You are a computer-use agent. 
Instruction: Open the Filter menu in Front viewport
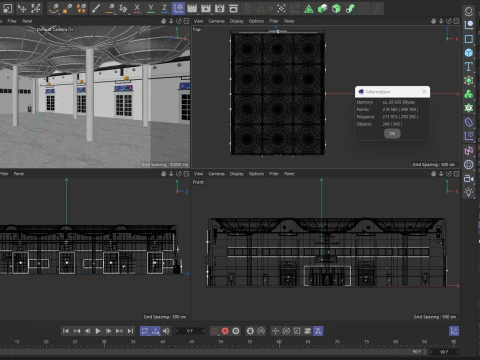click(274, 174)
